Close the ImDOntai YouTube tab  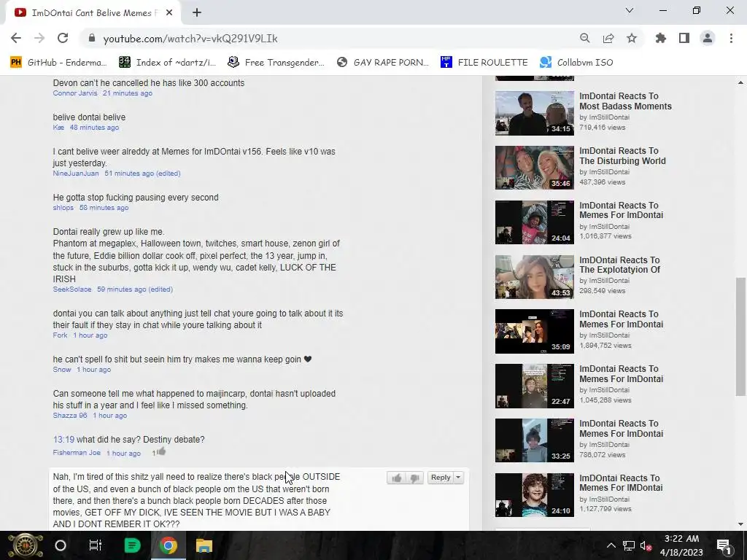tap(169, 13)
